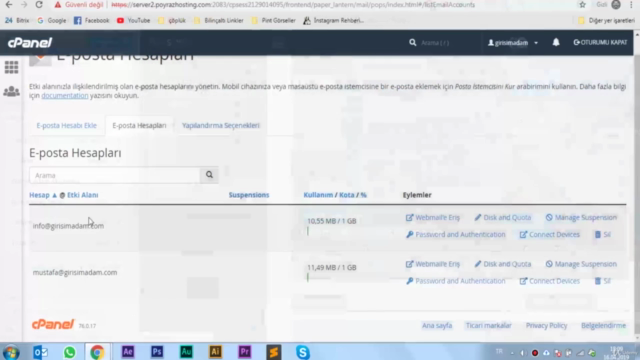Open Ticari markalar footer link

click(489, 325)
